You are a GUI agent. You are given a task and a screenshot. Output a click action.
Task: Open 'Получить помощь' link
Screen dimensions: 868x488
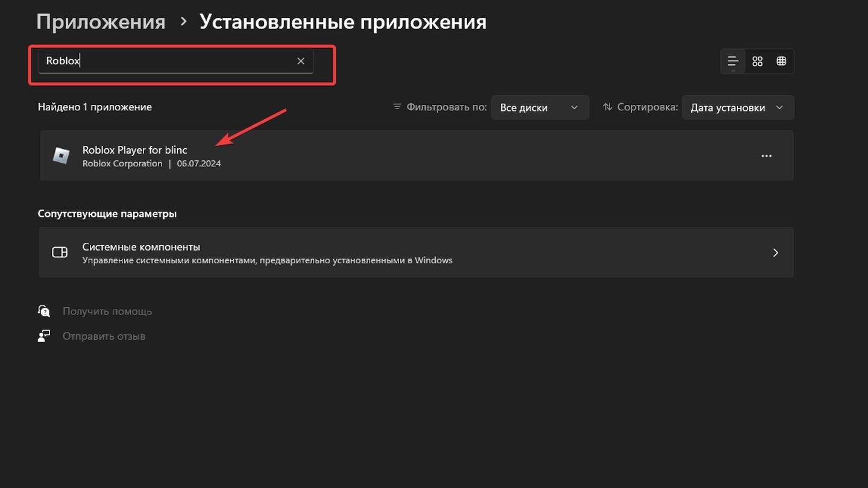pos(107,311)
